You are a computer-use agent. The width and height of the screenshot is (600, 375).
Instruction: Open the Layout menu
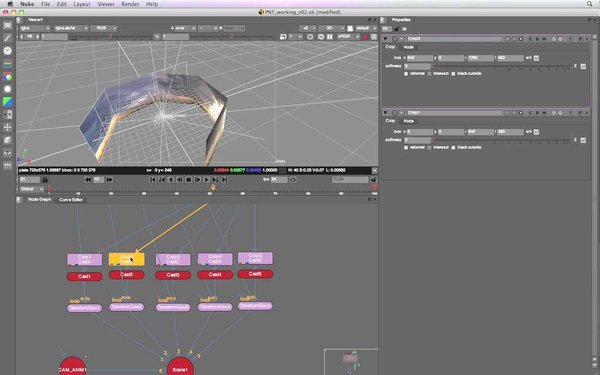[82, 4]
